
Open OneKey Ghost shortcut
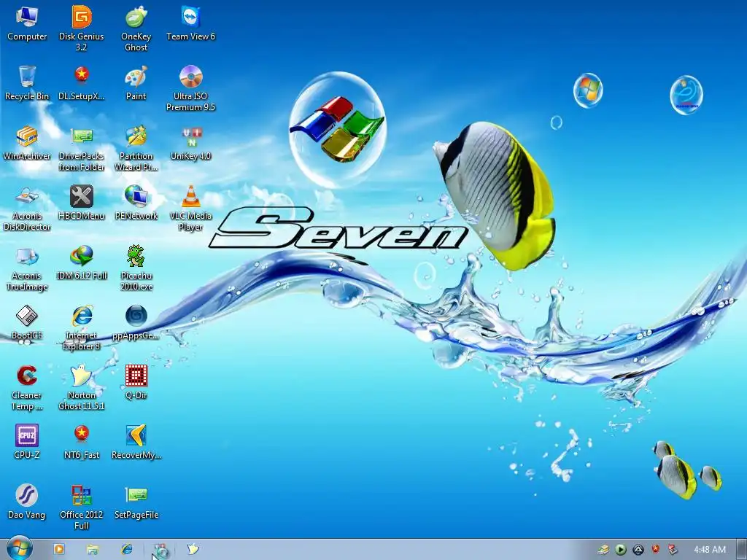point(136,28)
